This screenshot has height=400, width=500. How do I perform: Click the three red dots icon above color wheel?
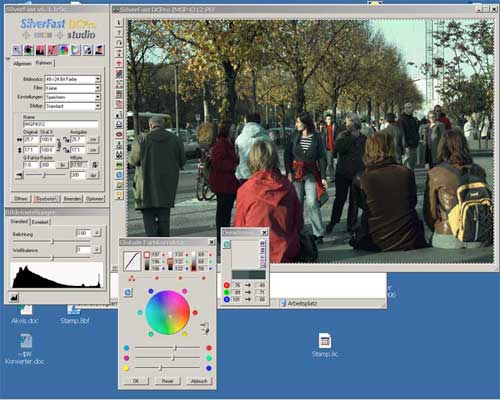click(132, 278)
